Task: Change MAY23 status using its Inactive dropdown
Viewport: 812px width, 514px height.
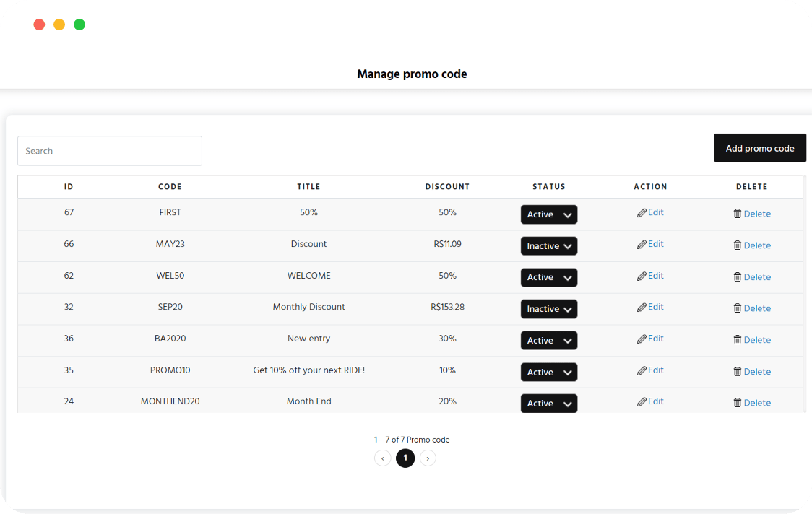Action: pos(549,245)
